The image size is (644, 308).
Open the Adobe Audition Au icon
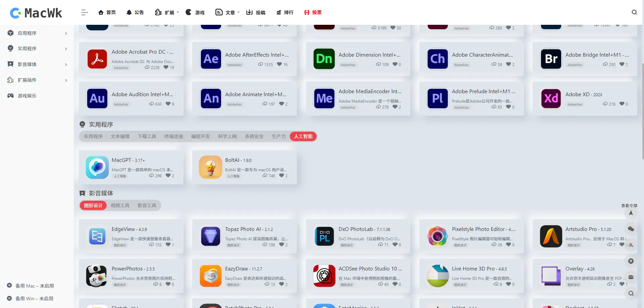[97, 99]
